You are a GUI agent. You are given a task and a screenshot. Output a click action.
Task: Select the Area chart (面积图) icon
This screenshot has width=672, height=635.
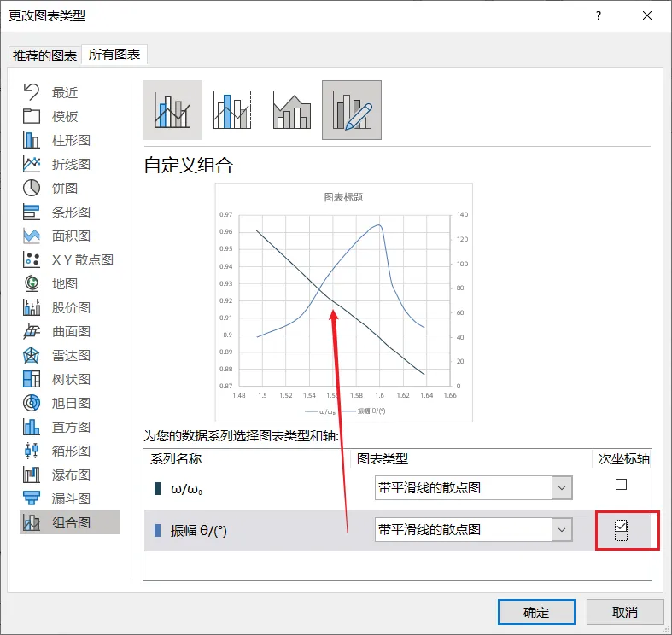coord(32,236)
